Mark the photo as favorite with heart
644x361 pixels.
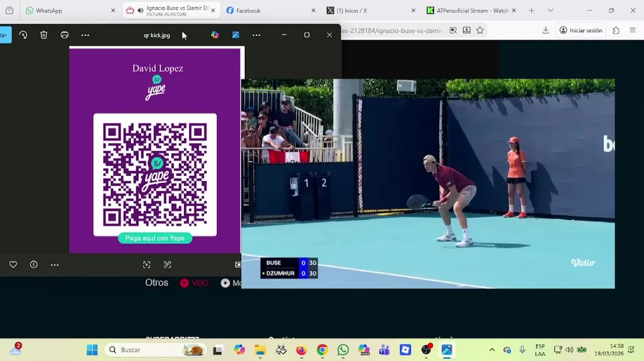coord(13,265)
